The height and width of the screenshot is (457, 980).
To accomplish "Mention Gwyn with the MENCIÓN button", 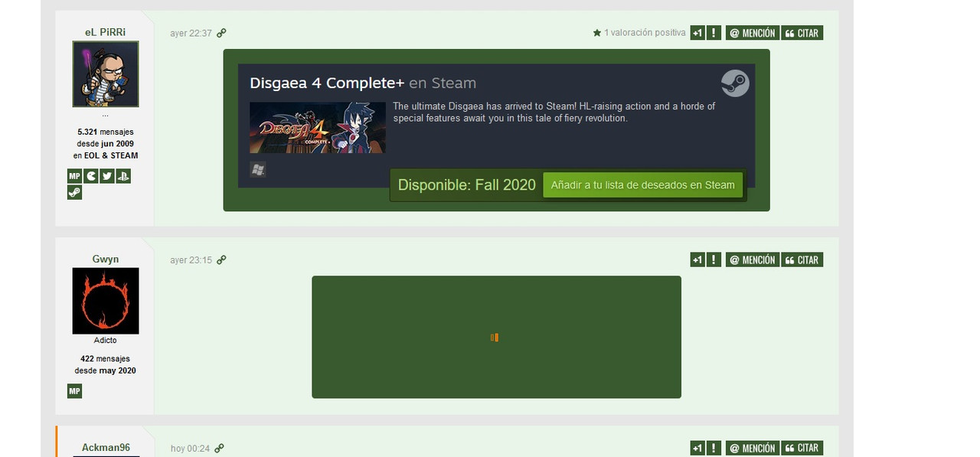I will click(753, 260).
